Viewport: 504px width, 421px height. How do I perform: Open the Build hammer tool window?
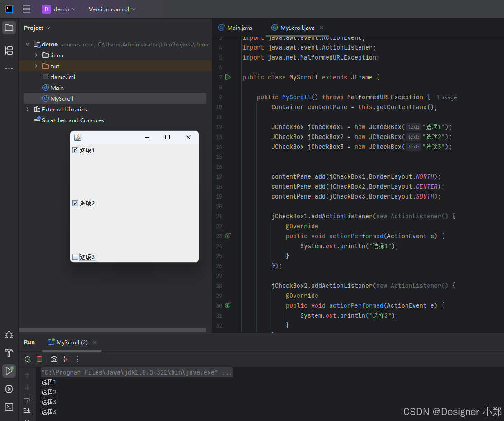[x=9, y=353]
